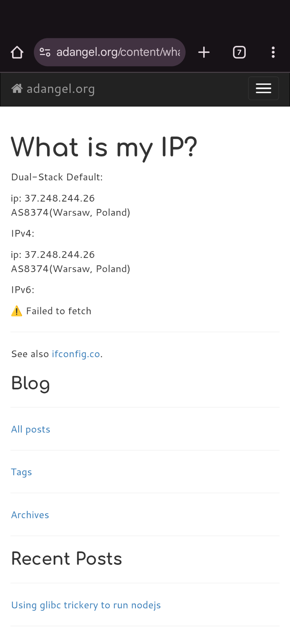Viewport: 290px width, 644px height.
Task: Click the "Failed to fetch" error text
Action: pos(59,311)
